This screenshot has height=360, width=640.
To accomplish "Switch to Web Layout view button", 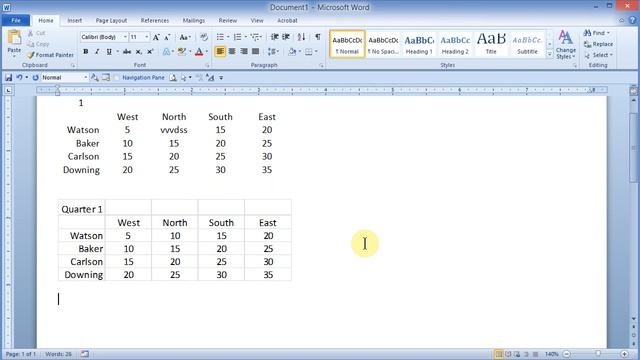I will pyautogui.click(x=517, y=354).
